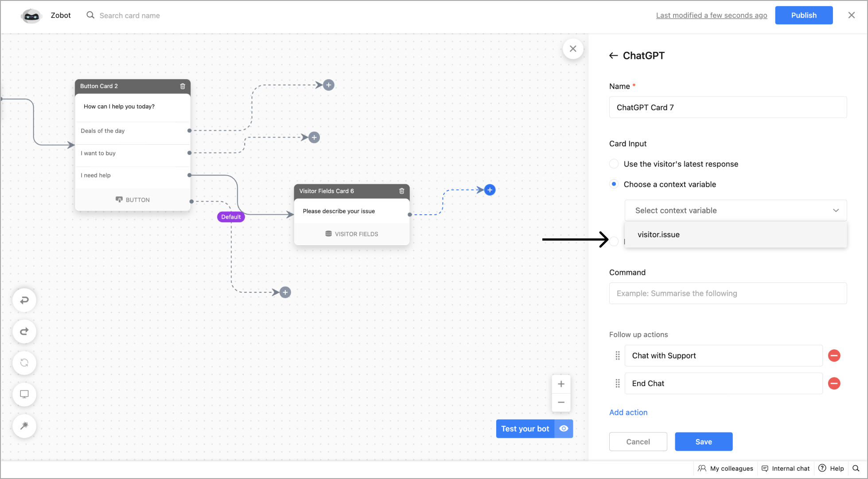Open Select context variable dropdown
The height and width of the screenshot is (479, 868).
pyautogui.click(x=736, y=211)
